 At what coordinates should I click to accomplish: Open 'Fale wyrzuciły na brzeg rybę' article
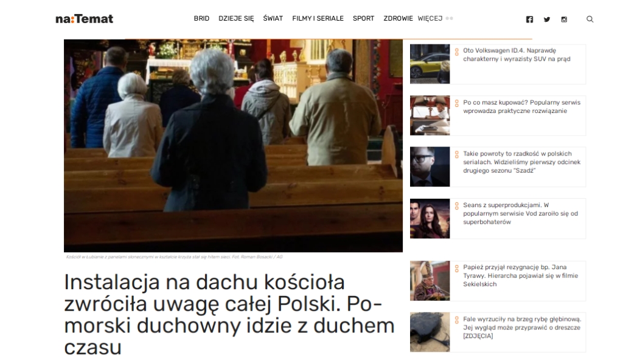tap(521, 328)
